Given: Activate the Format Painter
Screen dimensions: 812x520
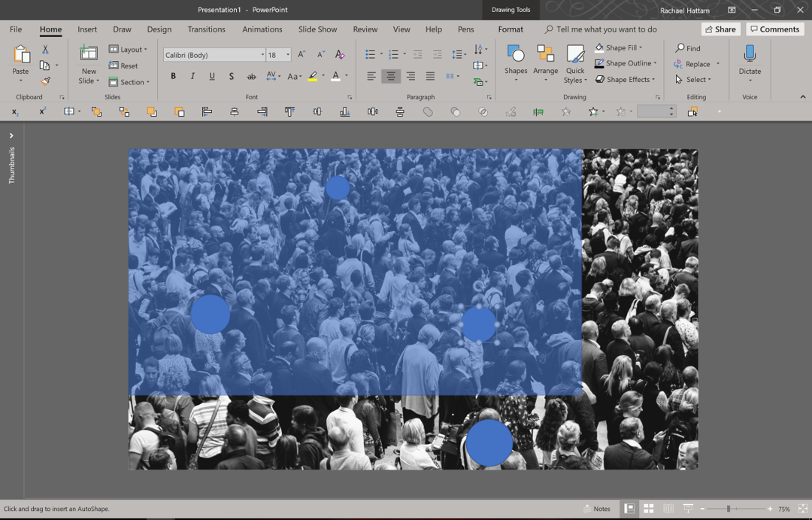Looking at the screenshot, I should click(x=45, y=81).
